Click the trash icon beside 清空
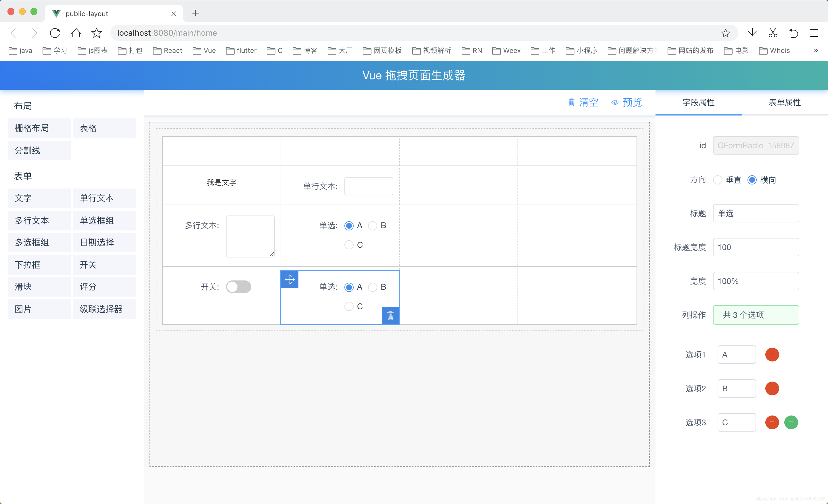The height and width of the screenshot is (504, 828). coord(571,102)
